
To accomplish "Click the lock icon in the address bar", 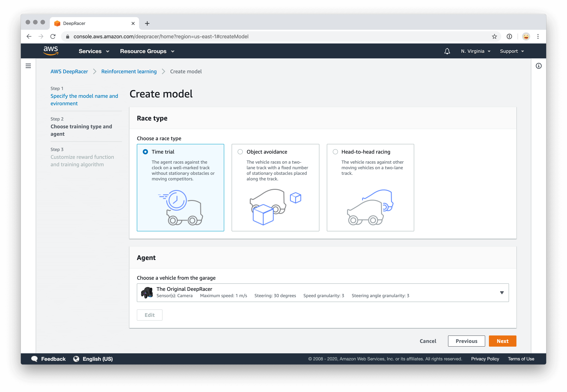I will coord(68,36).
